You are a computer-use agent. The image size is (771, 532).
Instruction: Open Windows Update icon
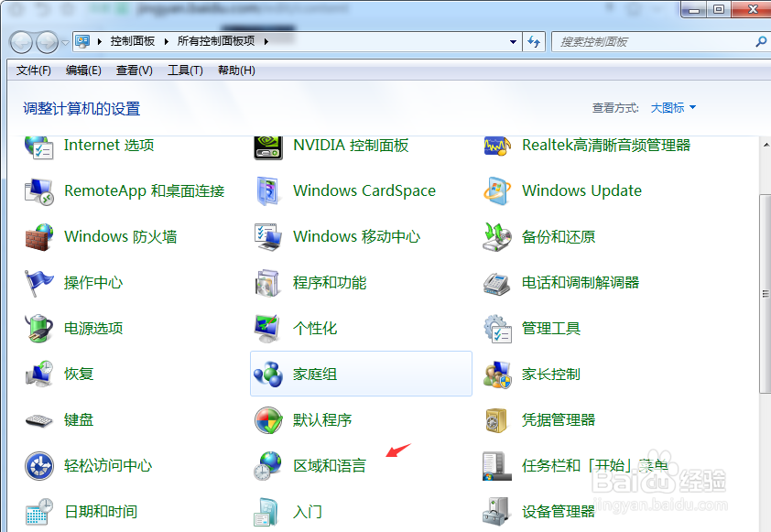497,191
